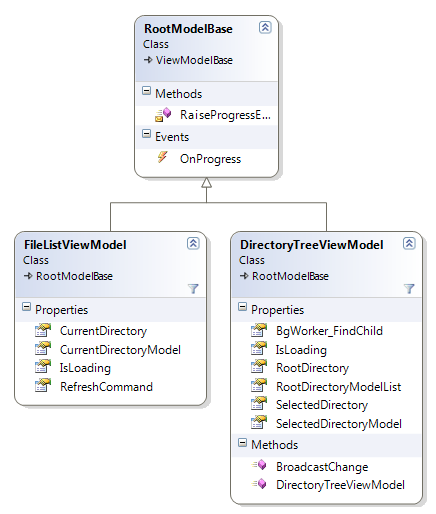Collapse the Events section in RootModelBase

pos(146,134)
